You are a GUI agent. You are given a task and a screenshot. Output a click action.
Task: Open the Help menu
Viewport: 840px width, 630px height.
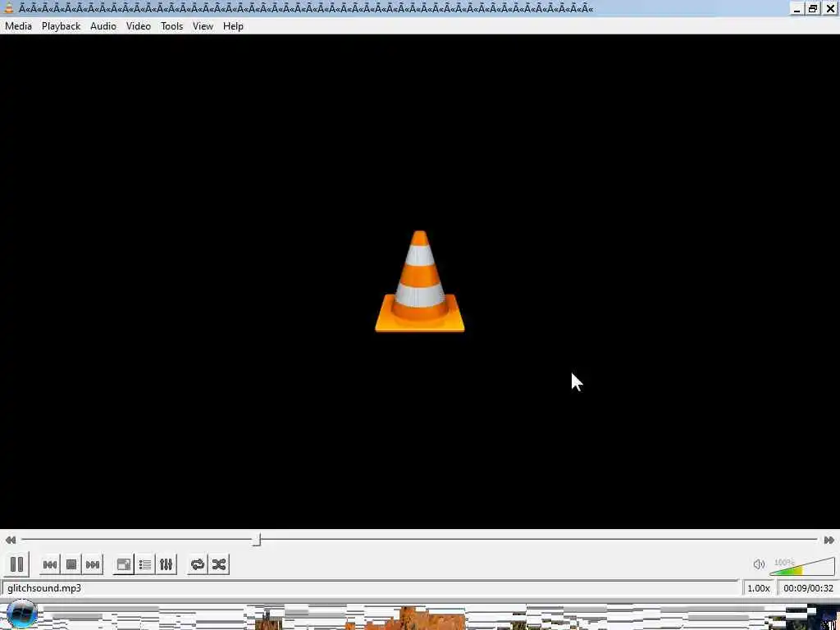pyautogui.click(x=233, y=26)
